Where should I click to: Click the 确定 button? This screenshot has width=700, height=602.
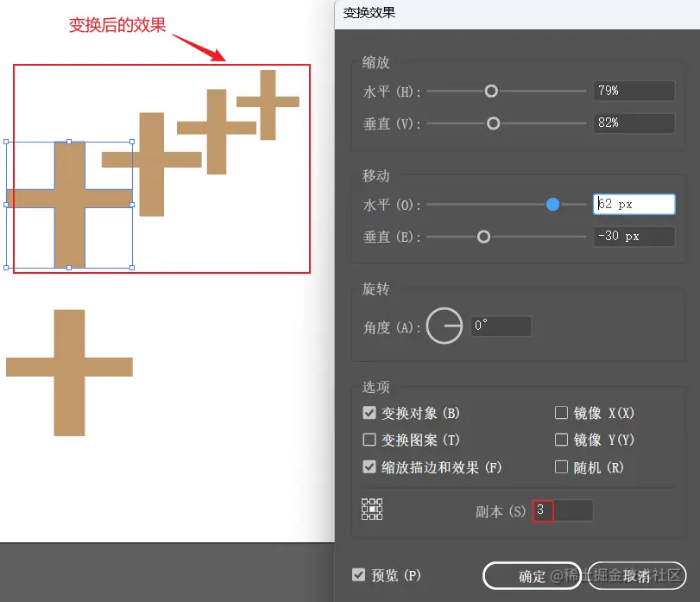pos(532,575)
